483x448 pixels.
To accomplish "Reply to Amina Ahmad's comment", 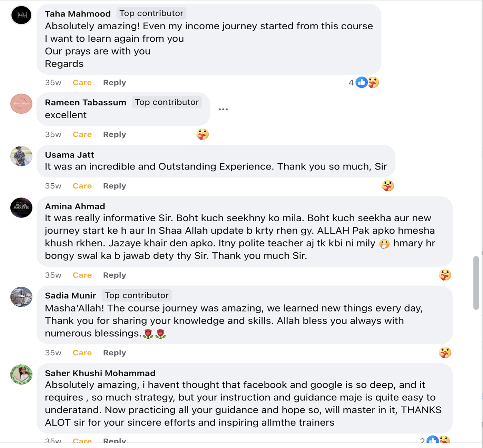I will (115, 275).
